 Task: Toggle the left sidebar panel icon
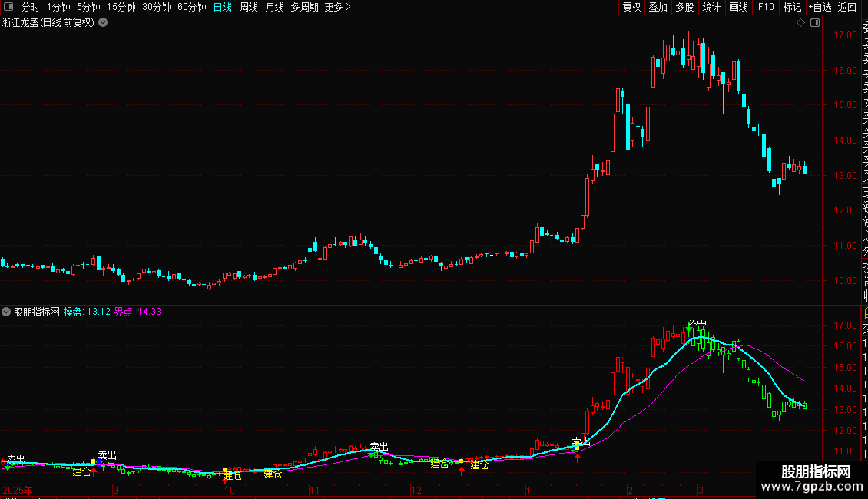click(8, 7)
